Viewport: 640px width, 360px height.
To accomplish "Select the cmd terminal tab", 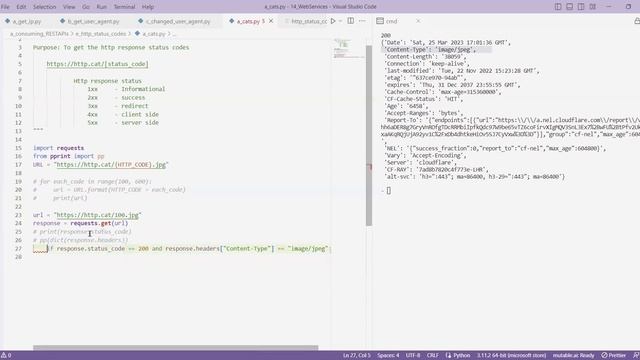I will pyautogui.click(x=391, y=21).
